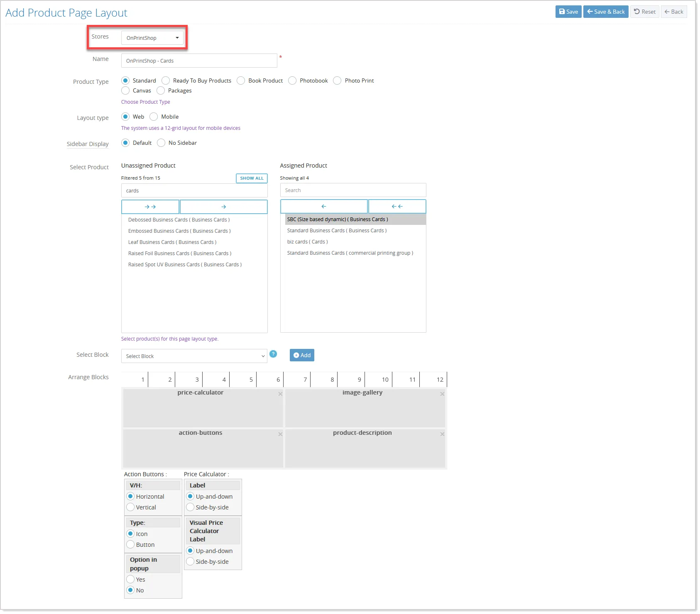Select Embossed Business Cards in unassigned list
The image size is (700, 614).
pos(179,231)
